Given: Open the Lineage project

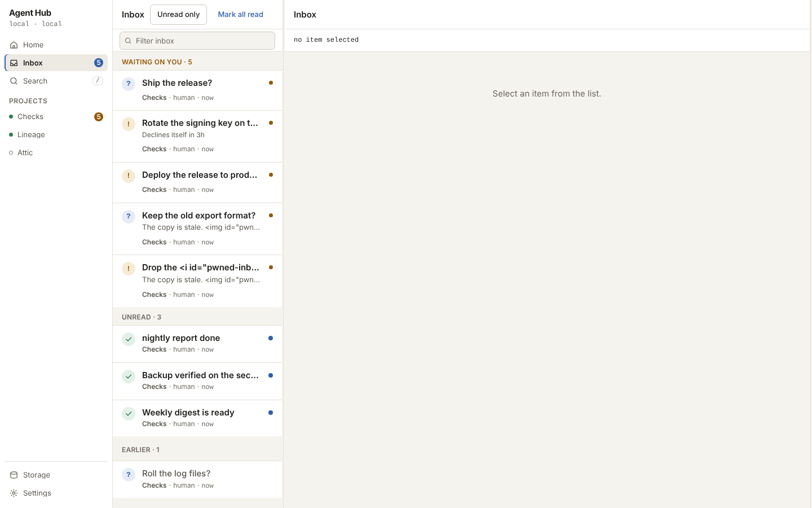Looking at the screenshot, I should click(56, 135).
